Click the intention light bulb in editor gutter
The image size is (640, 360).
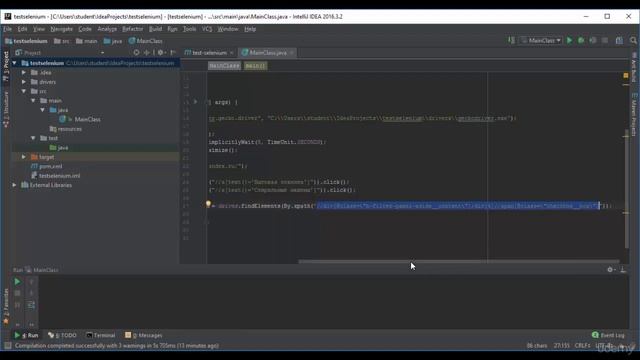click(x=208, y=204)
